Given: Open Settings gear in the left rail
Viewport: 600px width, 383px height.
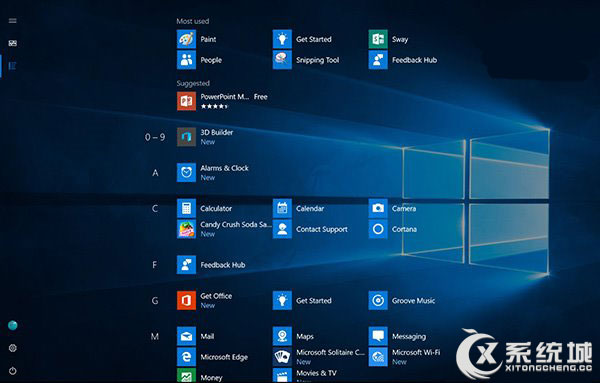Looking at the screenshot, I should pyautogui.click(x=13, y=348).
